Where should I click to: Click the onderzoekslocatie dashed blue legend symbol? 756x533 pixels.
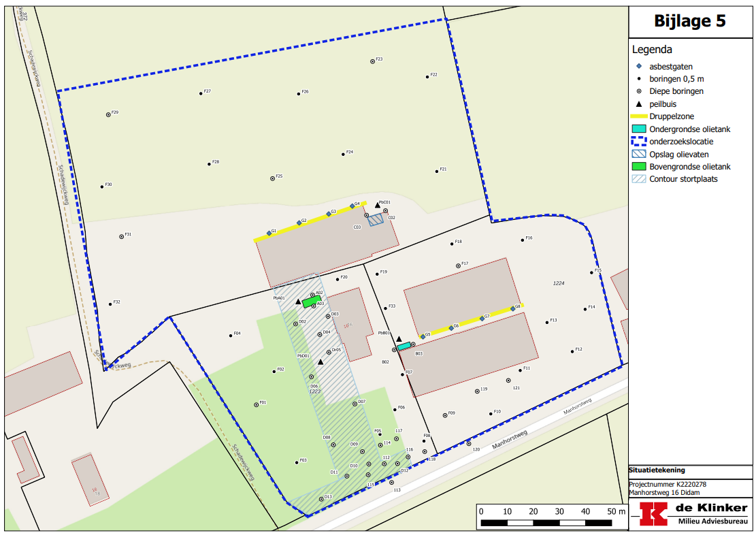(x=639, y=142)
